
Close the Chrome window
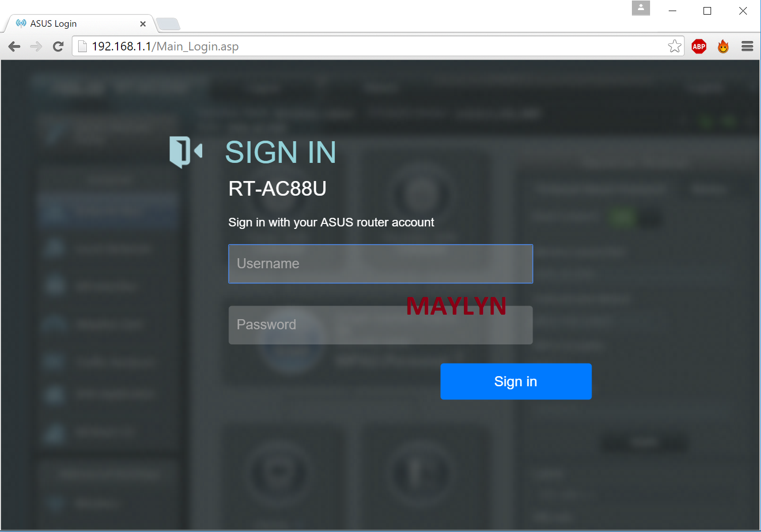(743, 11)
